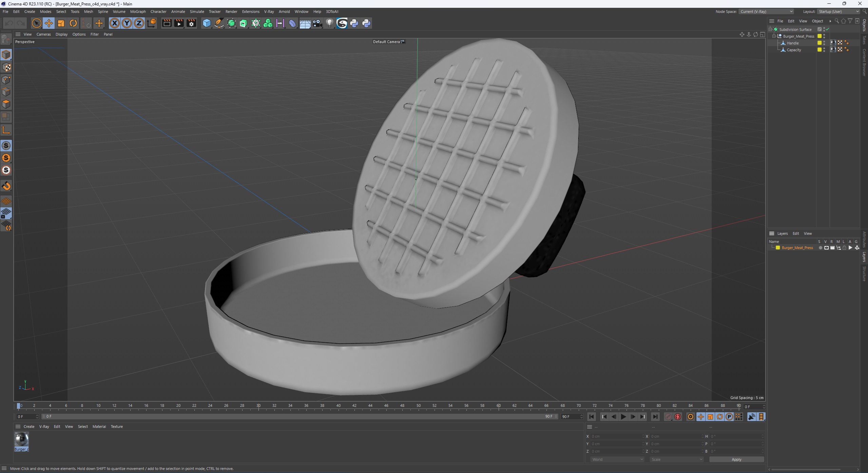Image resolution: width=868 pixels, height=473 pixels.
Task: Open Node Space dropdown
Action: (x=766, y=12)
